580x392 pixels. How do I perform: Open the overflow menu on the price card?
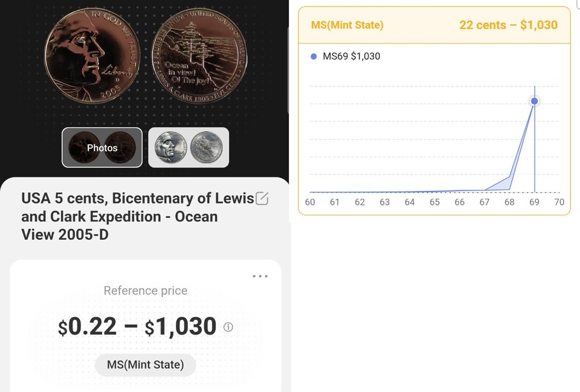[260, 275]
